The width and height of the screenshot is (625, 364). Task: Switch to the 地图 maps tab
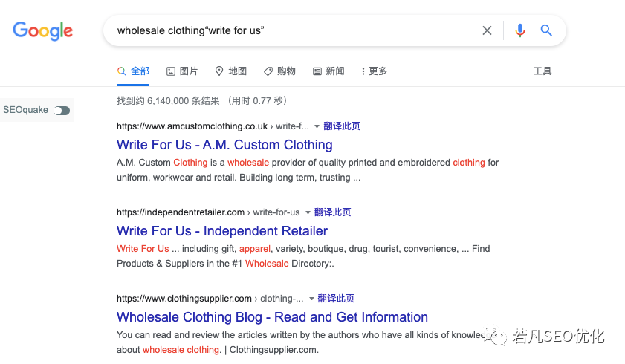pos(231,71)
